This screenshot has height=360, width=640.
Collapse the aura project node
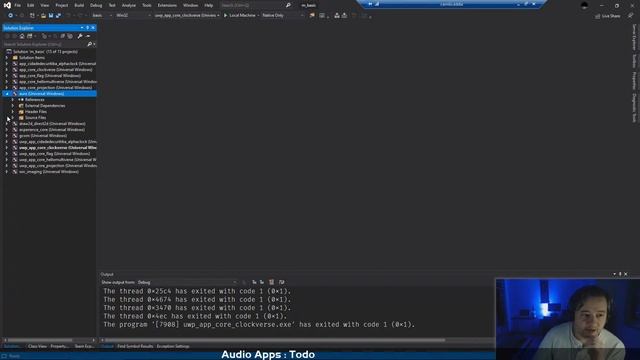coord(7,94)
